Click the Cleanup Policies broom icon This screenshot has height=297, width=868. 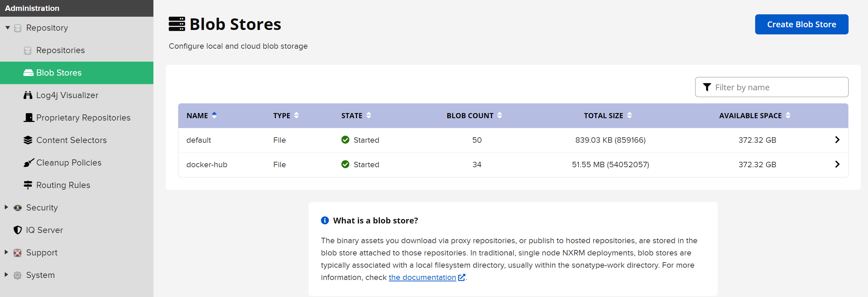tap(28, 162)
